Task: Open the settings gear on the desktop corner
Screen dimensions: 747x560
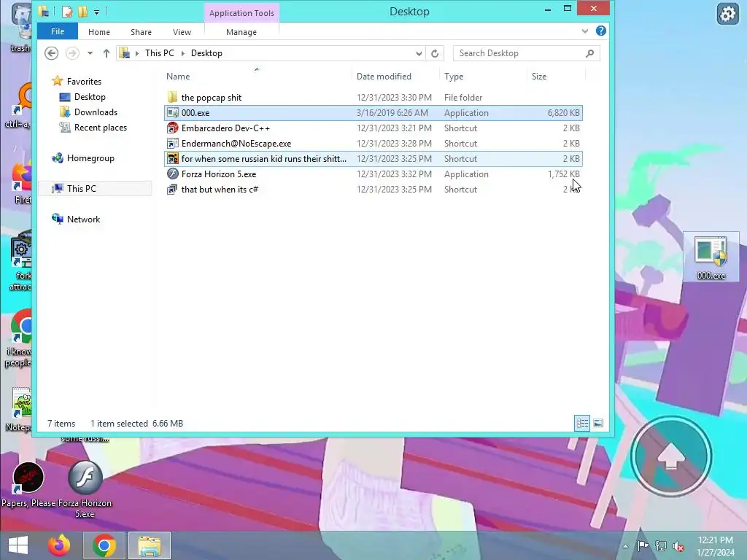Action: coord(727,14)
